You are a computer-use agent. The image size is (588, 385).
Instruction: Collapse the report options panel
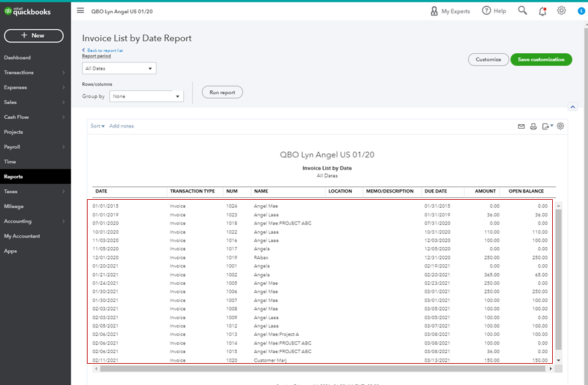573,107
